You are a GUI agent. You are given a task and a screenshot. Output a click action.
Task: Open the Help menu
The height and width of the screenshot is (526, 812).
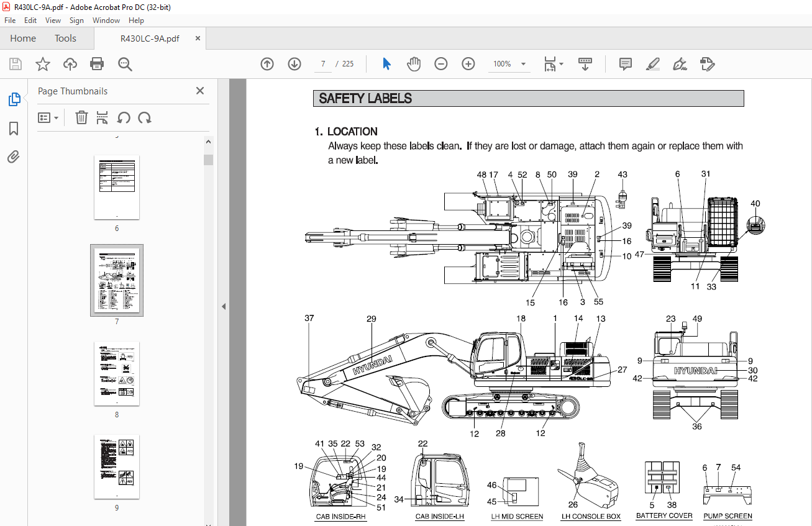136,20
